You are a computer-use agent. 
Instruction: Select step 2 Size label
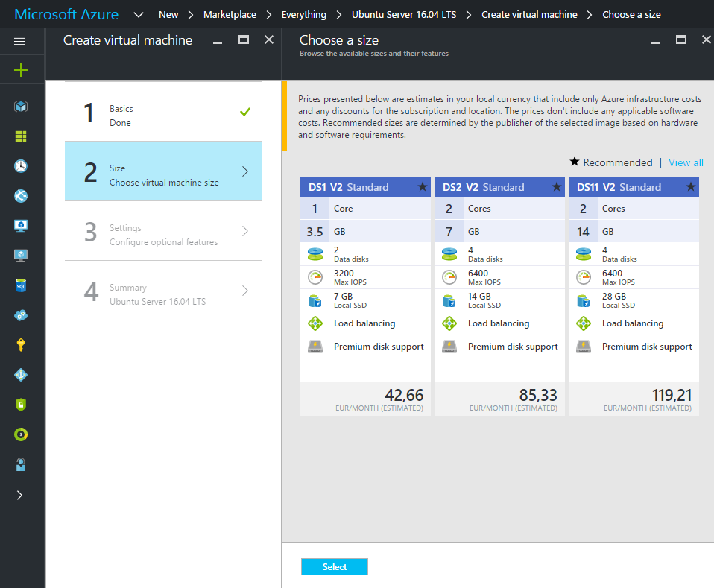coord(163,171)
